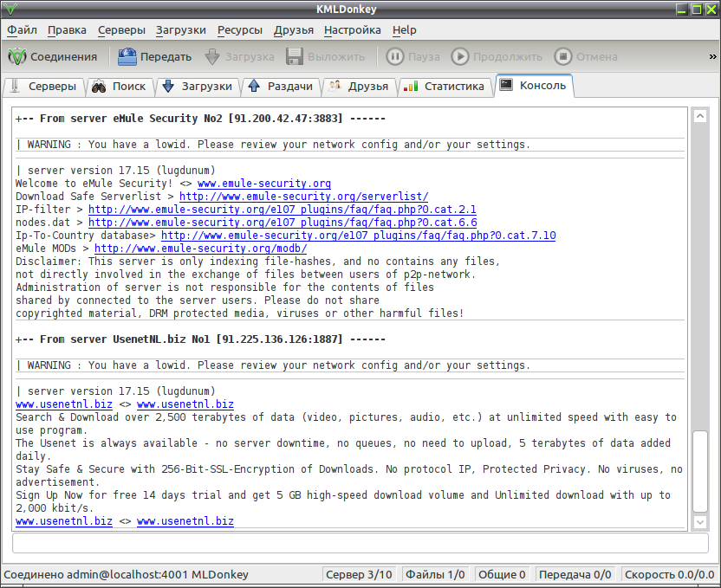This screenshot has width=721, height=588.
Task: Switch to the Загрузки tab
Action: click(x=198, y=87)
